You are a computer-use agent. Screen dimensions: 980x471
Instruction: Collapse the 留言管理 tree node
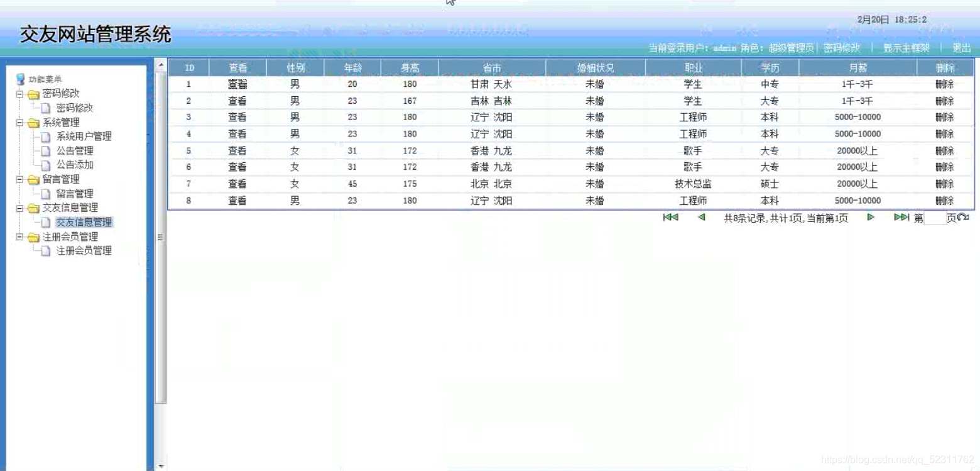[x=19, y=180]
